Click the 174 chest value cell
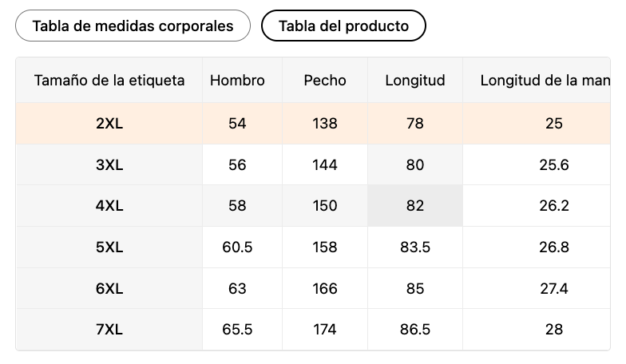Image resolution: width=626 pixels, height=364 pixels. click(x=325, y=330)
